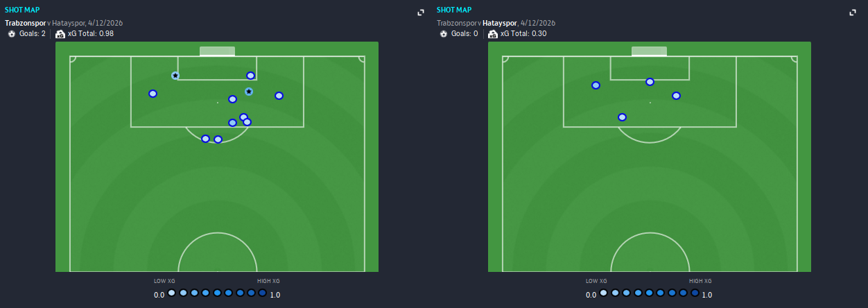
Task: Click the bold Trabzonspor team name
Action: click(25, 23)
